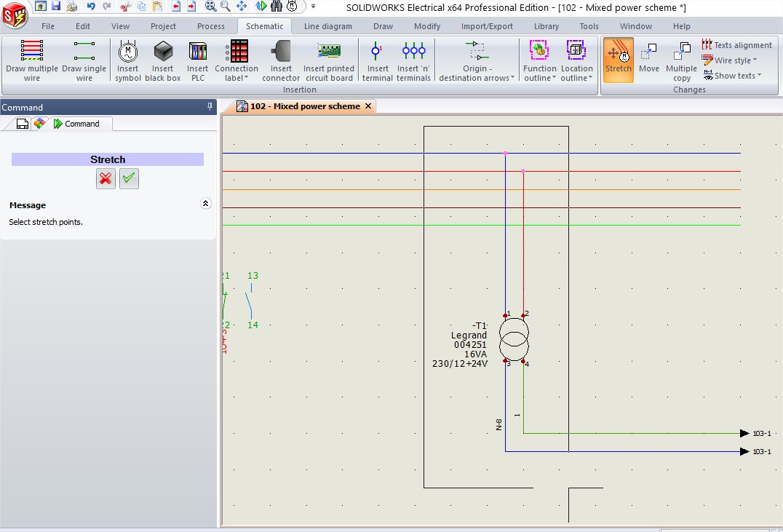Collapse the Message section chevron
Image resolution: width=783 pixels, height=532 pixels.
(205, 203)
